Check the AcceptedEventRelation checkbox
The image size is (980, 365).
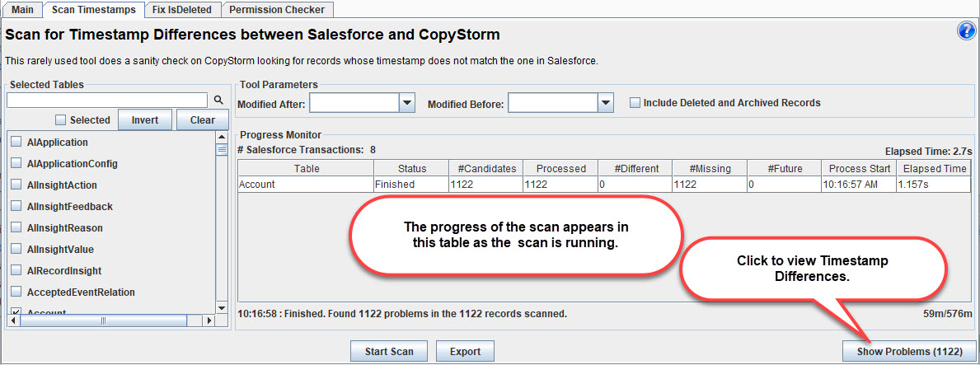click(17, 292)
